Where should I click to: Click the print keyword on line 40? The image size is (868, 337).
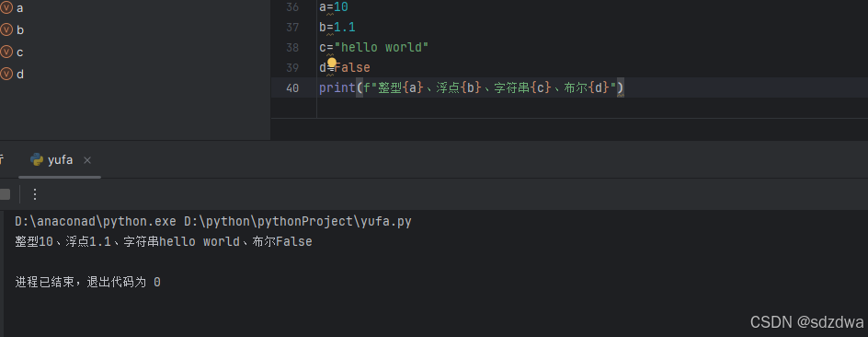click(337, 87)
